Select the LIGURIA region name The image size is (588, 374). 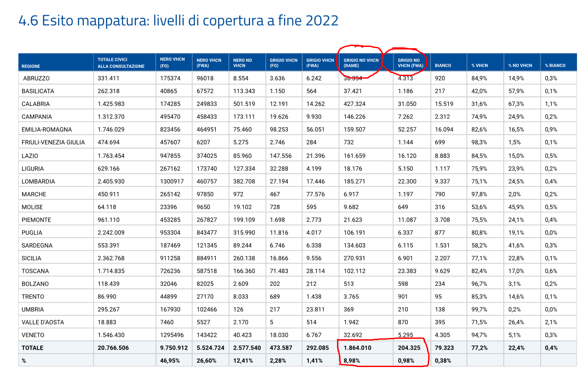coord(33,168)
